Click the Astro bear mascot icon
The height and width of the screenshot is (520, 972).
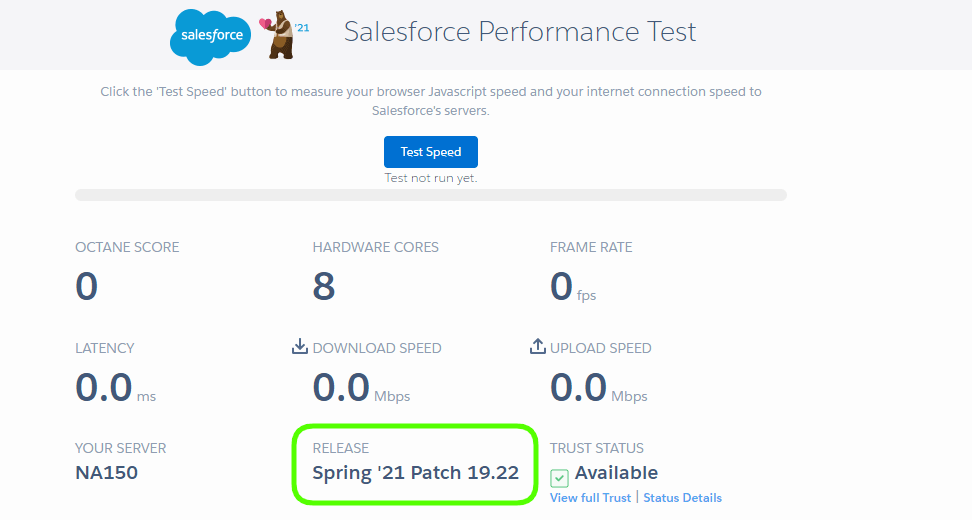tap(279, 36)
